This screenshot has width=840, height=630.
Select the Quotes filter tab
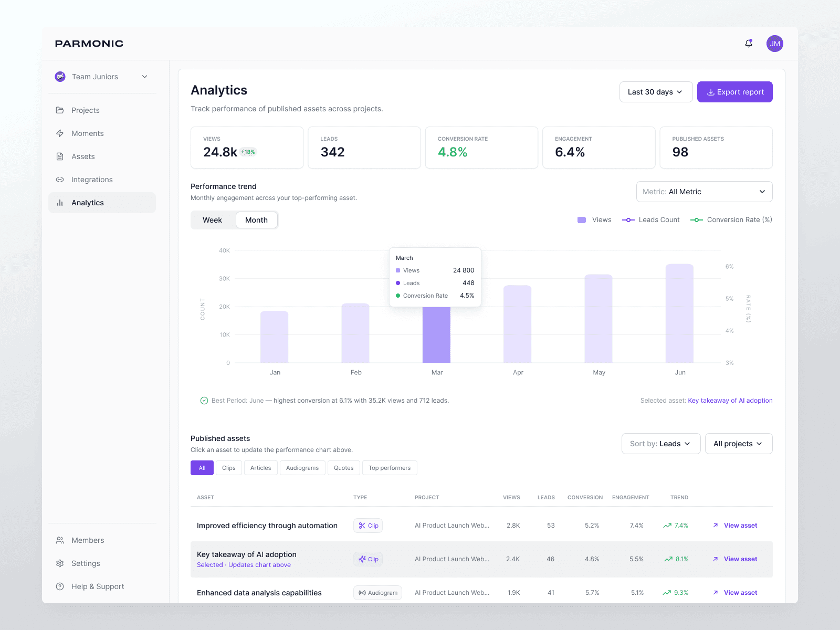coord(344,468)
